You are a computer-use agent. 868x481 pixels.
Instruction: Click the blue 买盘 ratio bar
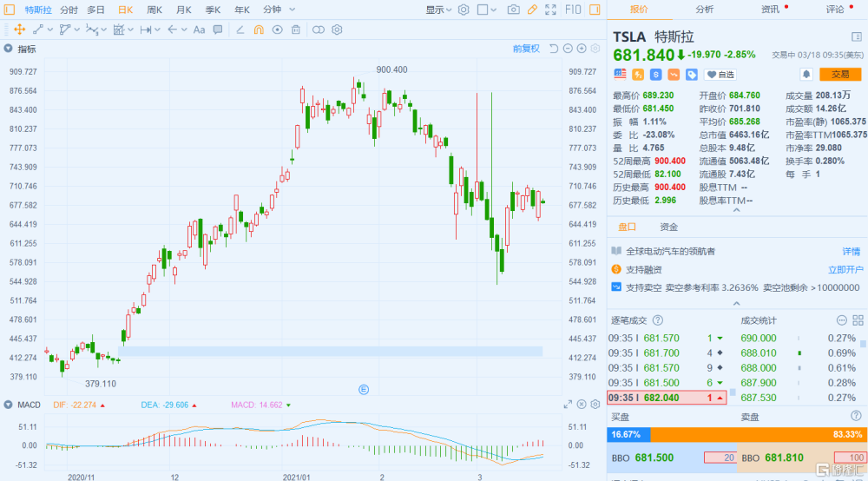point(628,434)
